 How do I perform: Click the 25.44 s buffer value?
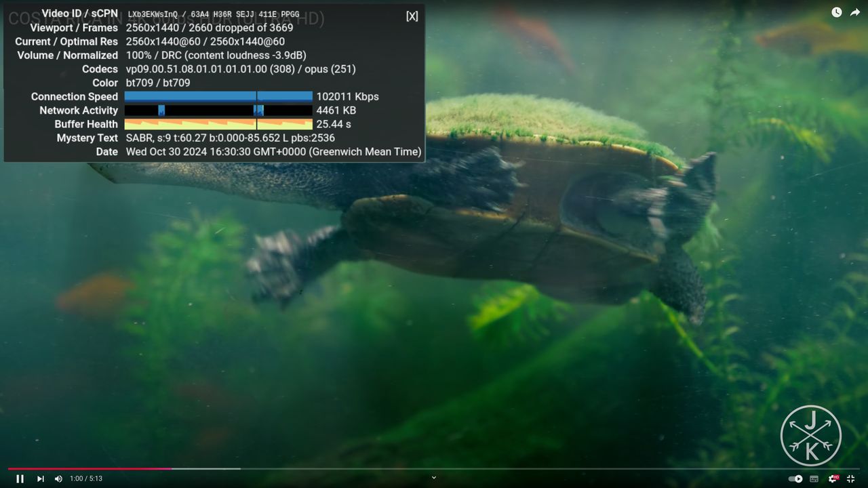point(334,124)
